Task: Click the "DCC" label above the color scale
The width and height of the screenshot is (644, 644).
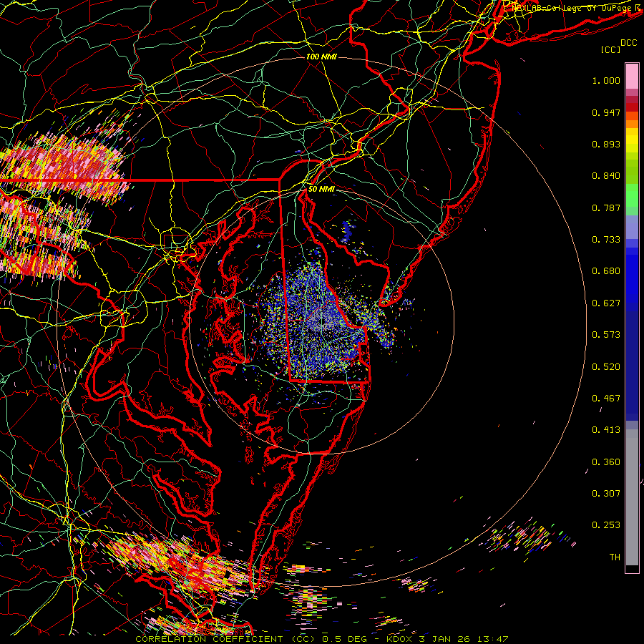Action: click(629, 43)
